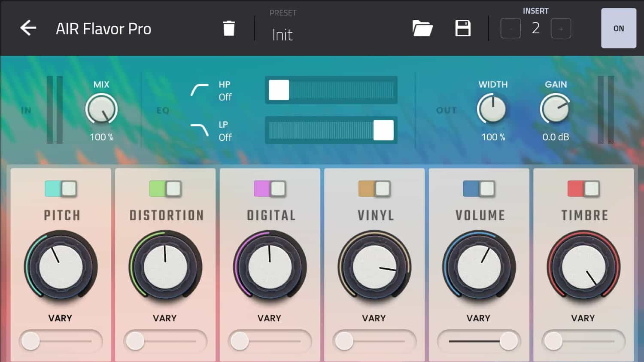Screen dimensions: 644x362
Task: Save preset with floppy disk icon
Action: [463, 28]
